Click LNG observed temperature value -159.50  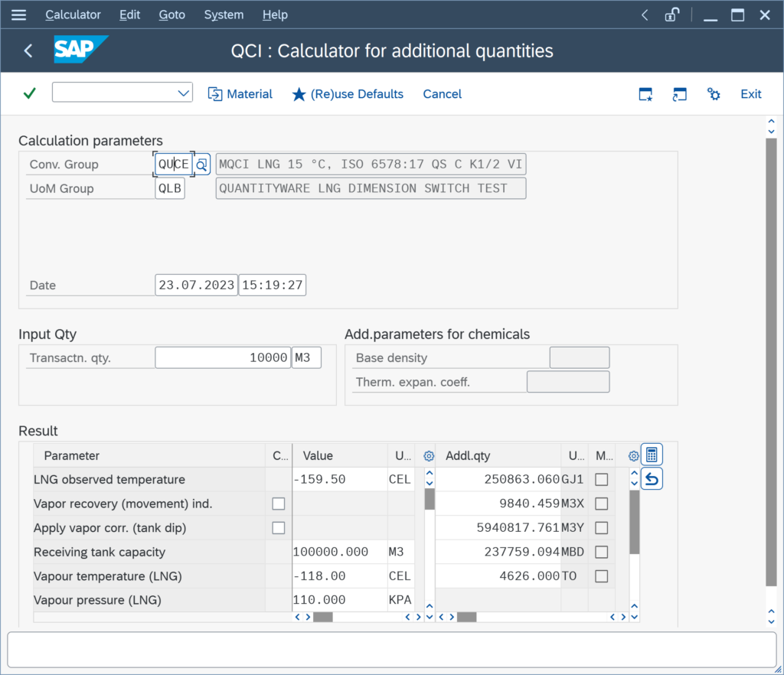(339, 480)
